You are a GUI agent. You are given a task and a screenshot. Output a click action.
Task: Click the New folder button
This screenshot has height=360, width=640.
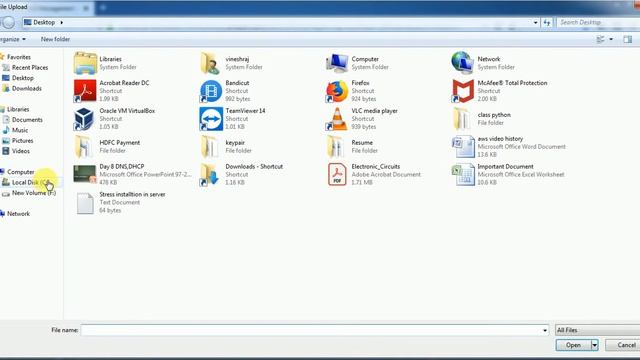pos(55,39)
